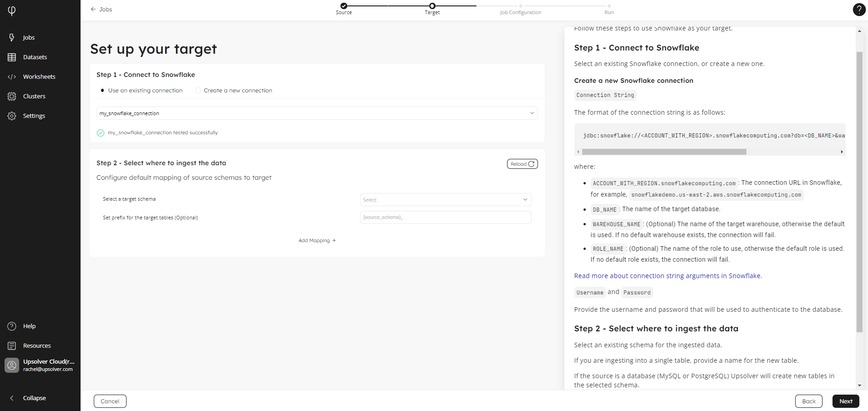868x411 pixels.
Task: Open Settings from the sidebar
Action: [x=34, y=116]
